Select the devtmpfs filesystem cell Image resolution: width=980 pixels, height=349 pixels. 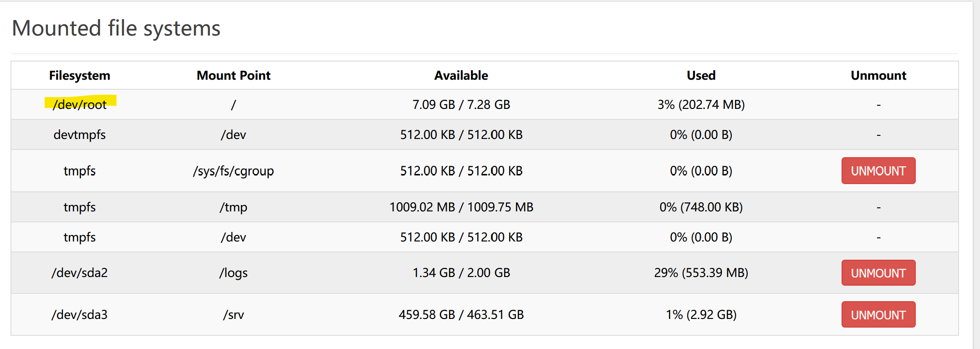(x=80, y=135)
